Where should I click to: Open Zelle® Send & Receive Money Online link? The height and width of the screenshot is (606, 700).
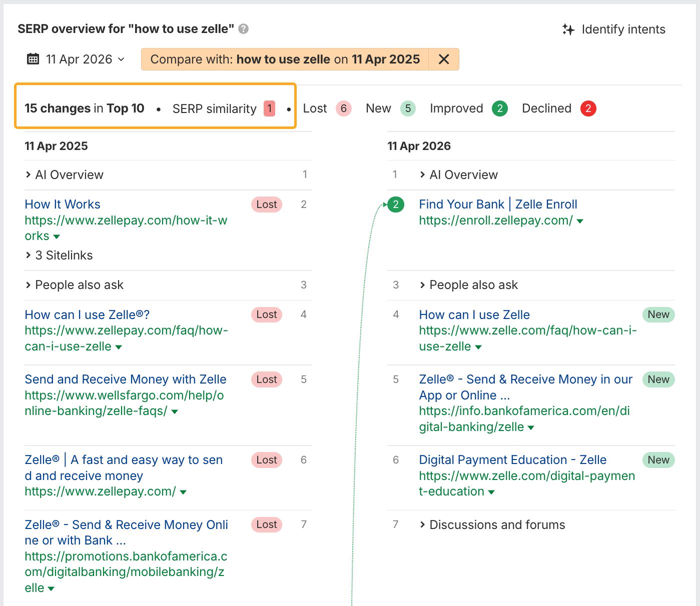[126, 532]
